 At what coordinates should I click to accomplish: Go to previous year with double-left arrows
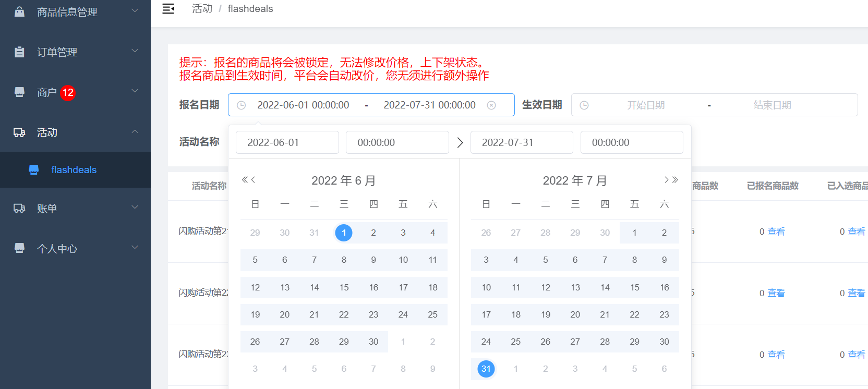click(x=245, y=180)
